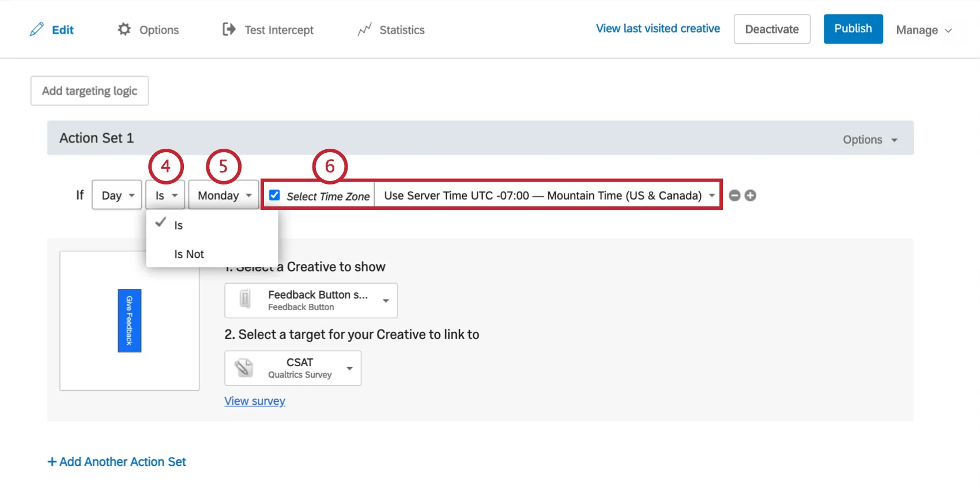Viewport: 980px width, 490px height.
Task: Click the CSAT survey icon
Action: [244, 368]
